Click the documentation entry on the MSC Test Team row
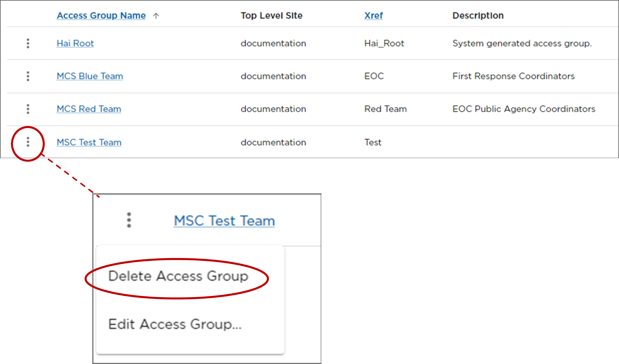The height and width of the screenshot is (364, 619). [x=273, y=142]
